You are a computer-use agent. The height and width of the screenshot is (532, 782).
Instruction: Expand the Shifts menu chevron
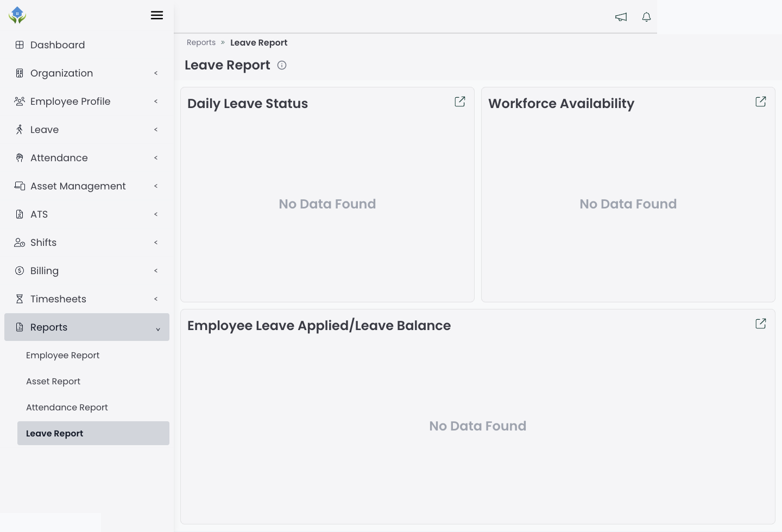point(156,243)
